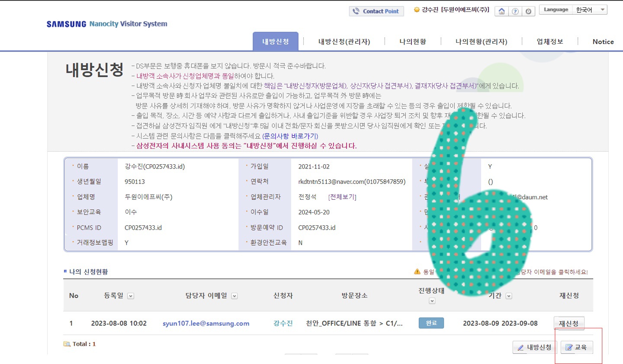Image resolution: width=623 pixels, height=364 pixels.
Task: Click the 강수진(CP0257433.id) name value
Action: coord(154,166)
